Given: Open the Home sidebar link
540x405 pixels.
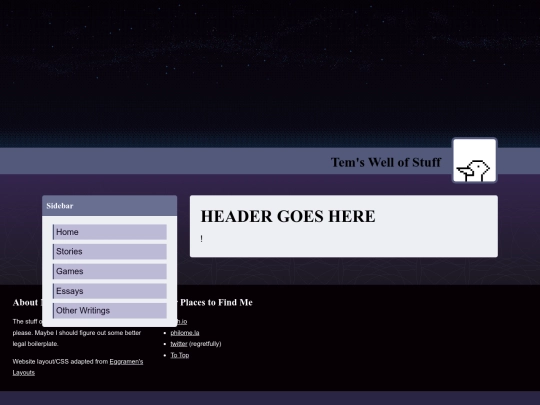Looking at the screenshot, I should coord(110,232).
